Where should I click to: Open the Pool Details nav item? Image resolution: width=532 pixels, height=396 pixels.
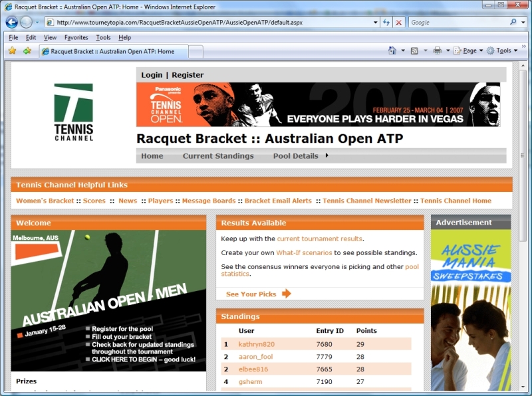pyautogui.click(x=296, y=156)
